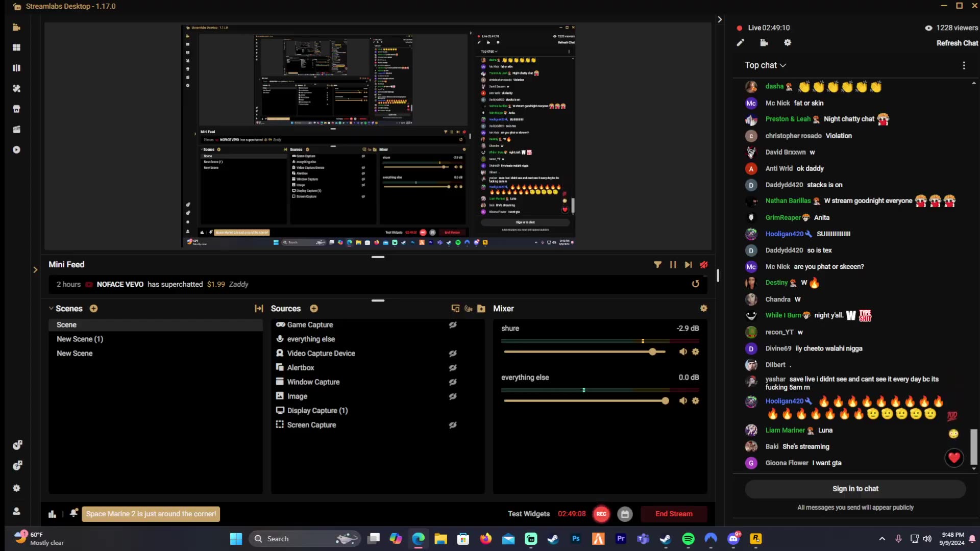Toggle visibility of Alertbox source

[x=452, y=368]
